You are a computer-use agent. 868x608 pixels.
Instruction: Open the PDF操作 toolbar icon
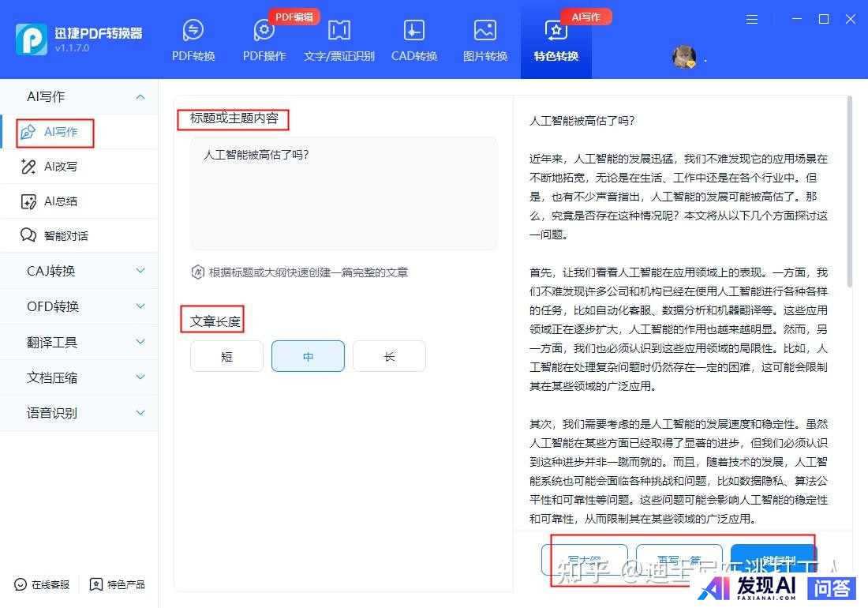point(264,40)
